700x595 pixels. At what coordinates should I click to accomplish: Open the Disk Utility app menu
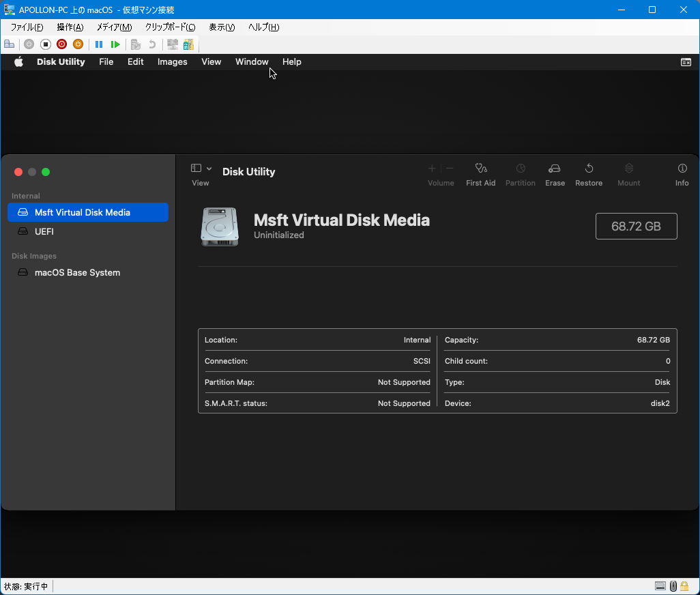click(x=61, y=62)
